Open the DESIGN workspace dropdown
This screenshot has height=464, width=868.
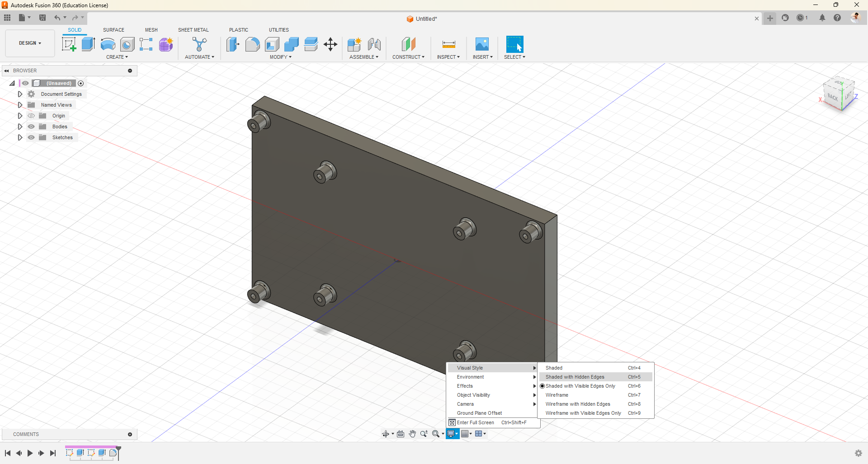pyautogui.click(x=30, y=43)
